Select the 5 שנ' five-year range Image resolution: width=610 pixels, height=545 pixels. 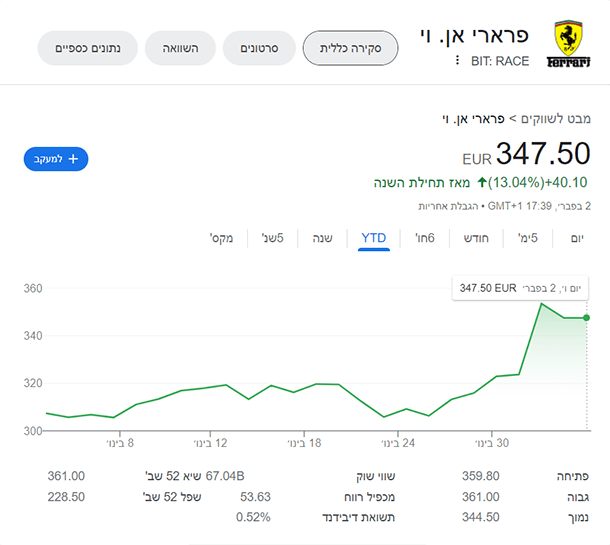point(273,238)
